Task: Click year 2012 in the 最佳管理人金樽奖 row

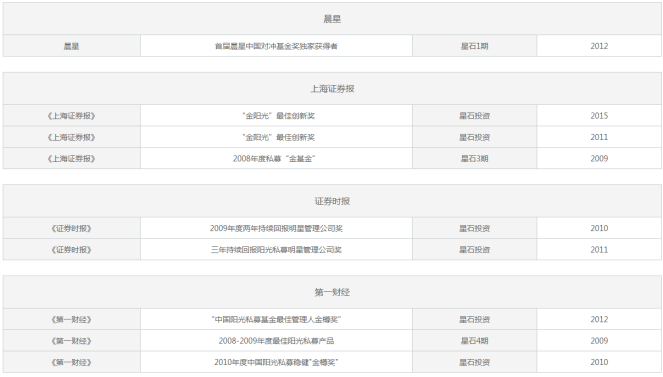Action: point(599,319)
